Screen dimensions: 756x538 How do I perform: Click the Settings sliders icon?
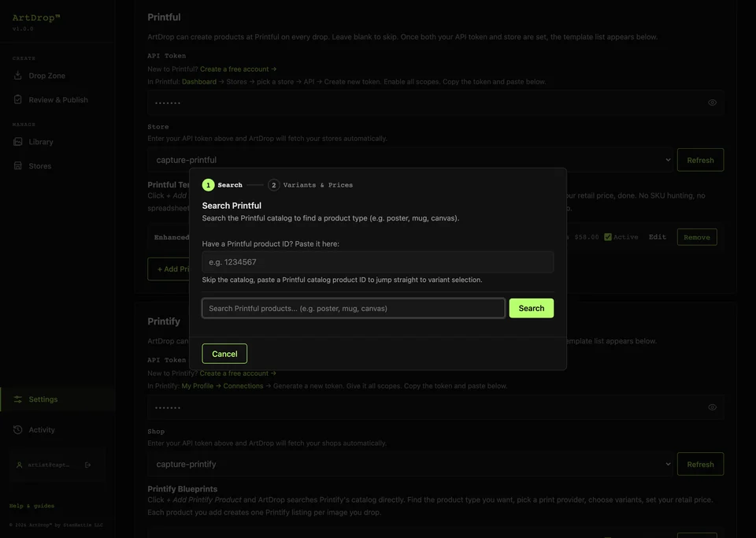coord(18,399)
